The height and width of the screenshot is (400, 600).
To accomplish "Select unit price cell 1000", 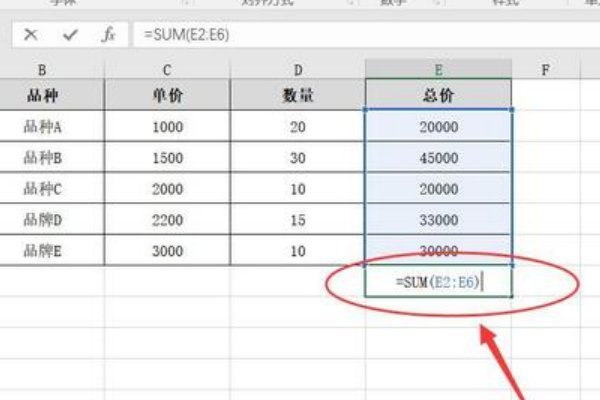I will (x=167, y=126).
